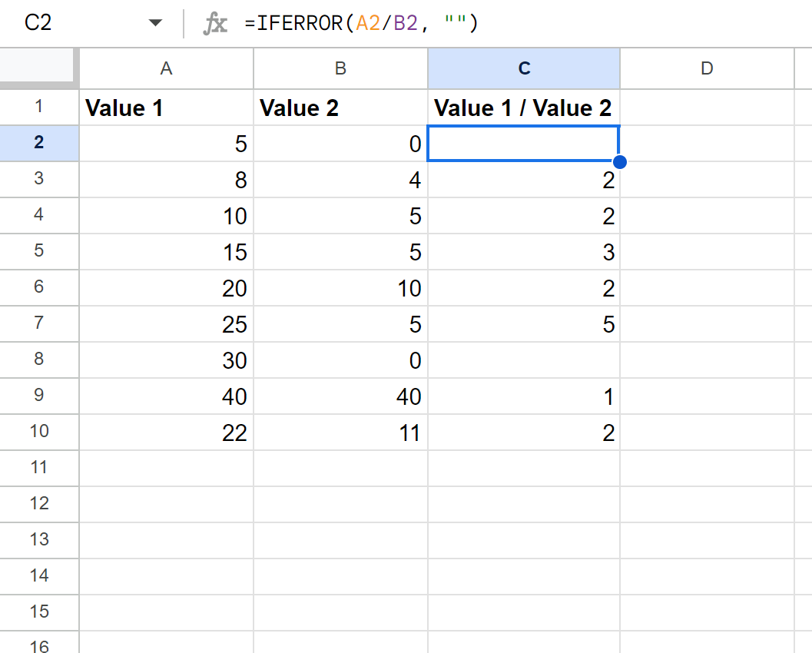Image resolution: width=812 pixels, height=653 pixels.
Task: Click the blue fill handle on C2
Action: coord(619,162)
